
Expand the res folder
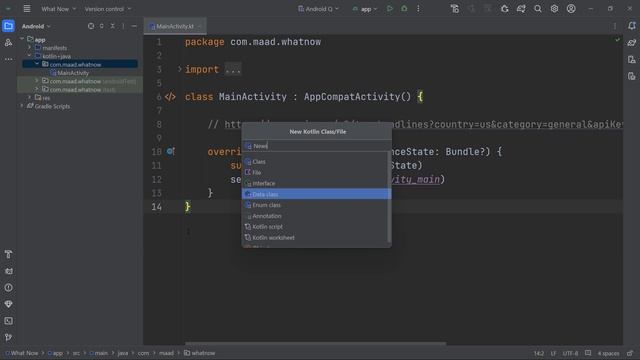pyautogui.click(x=29, y=98)
